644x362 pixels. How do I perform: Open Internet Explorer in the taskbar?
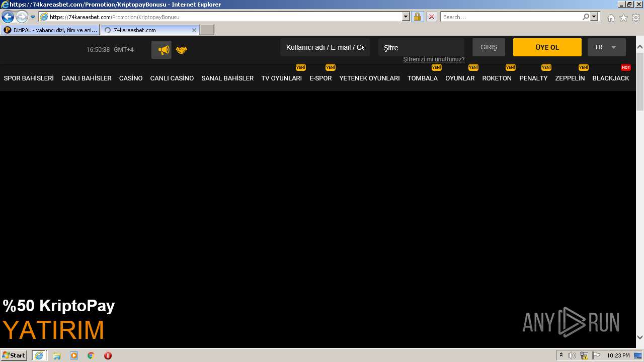pyautogui.click(x=39, y=355)
